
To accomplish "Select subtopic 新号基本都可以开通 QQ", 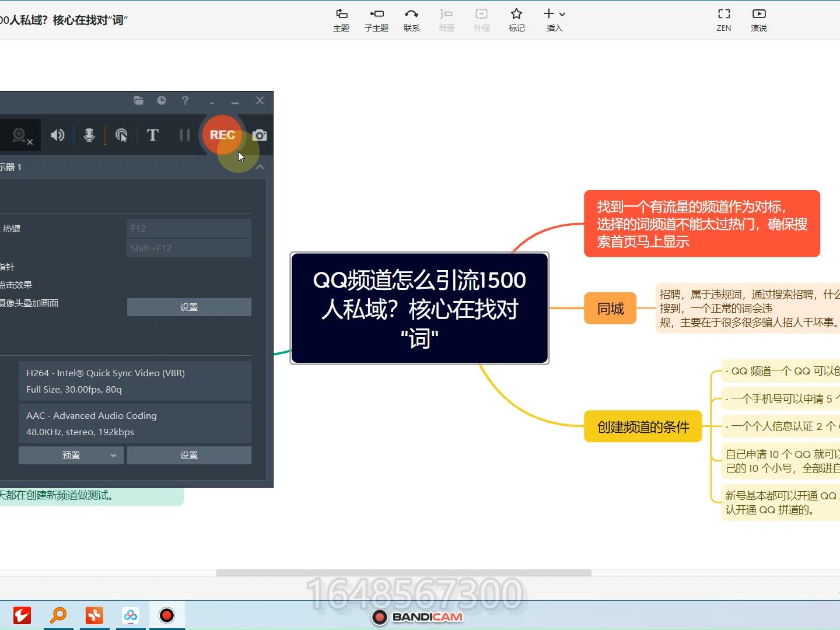I will click(780, 502).
